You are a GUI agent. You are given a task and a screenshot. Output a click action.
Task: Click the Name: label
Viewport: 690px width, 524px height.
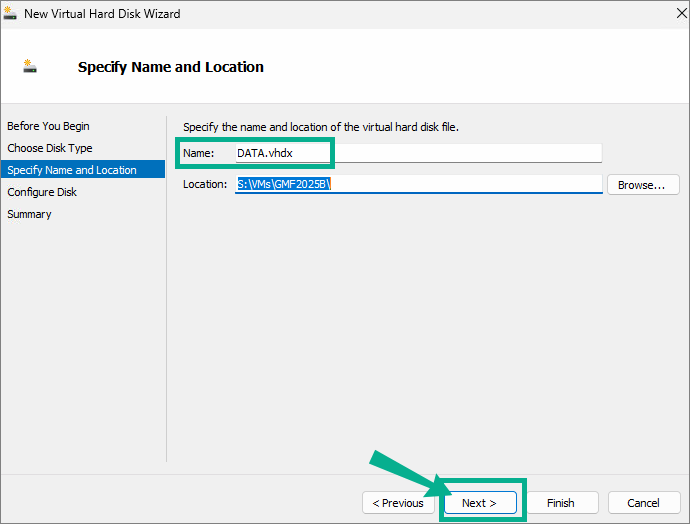pos(198,153)
